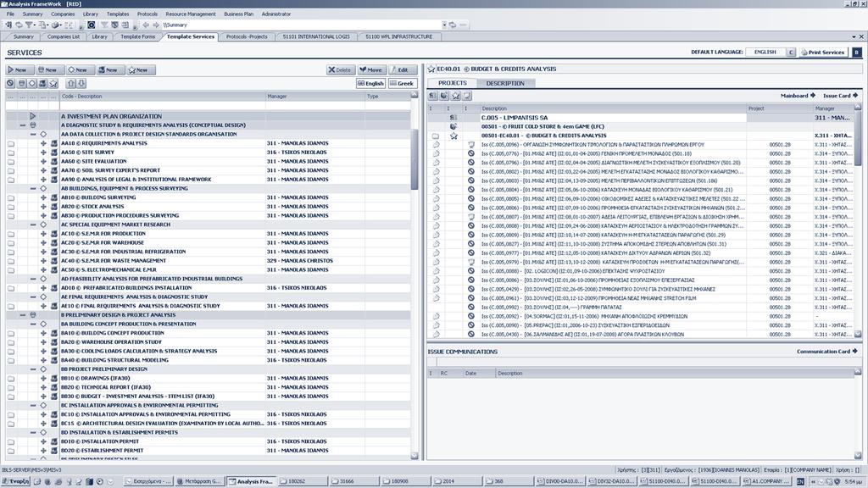Click the globe icon on the 00501 FRUIT COLD STORE row

pyautogui.click(x=453, y=127)
